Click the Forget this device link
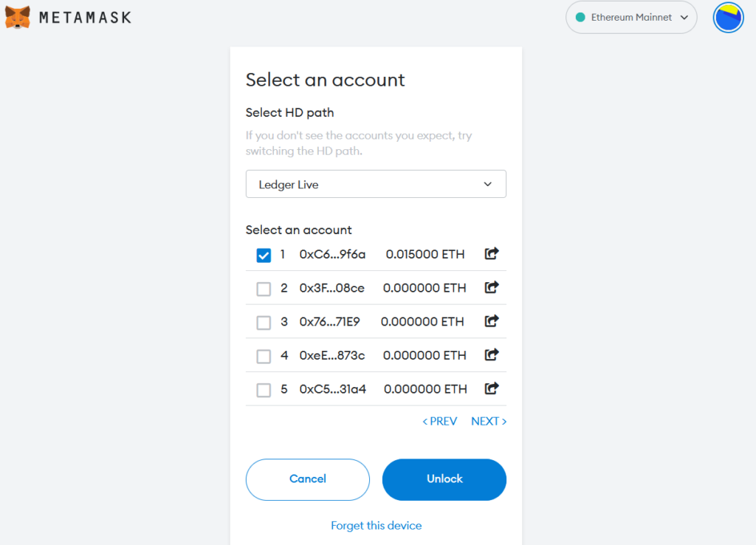This screenshot has height=545, width=756. [x=376, y=525]
